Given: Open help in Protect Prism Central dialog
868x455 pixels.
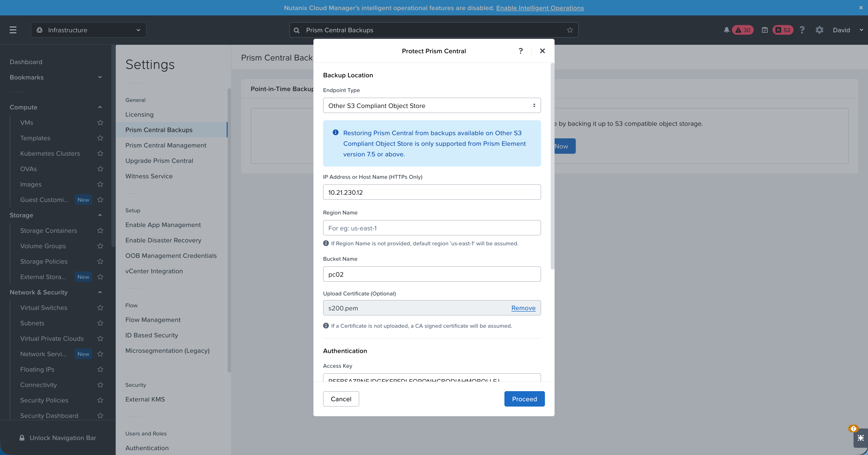Looking at the screenshot, I should pos(521,51).
